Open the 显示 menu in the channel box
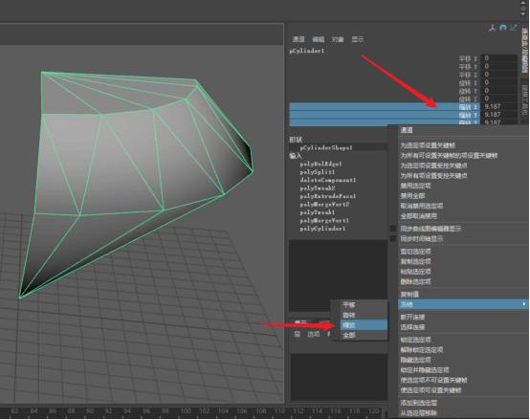 [358, 39]
